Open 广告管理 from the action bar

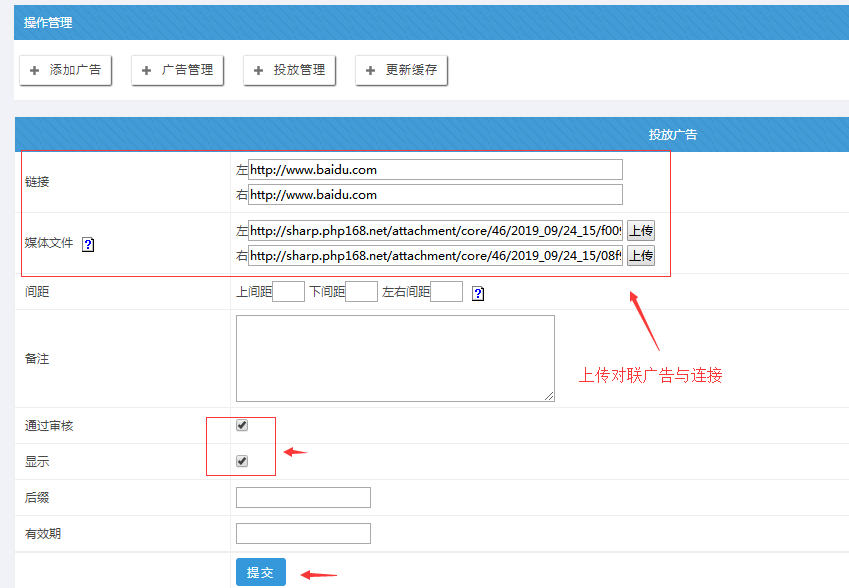(178, 71)
